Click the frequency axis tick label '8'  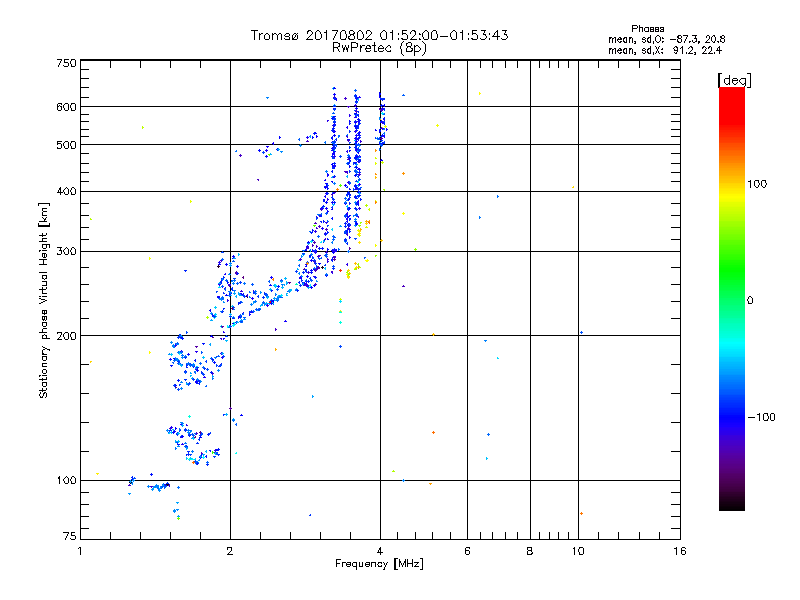[530, 551]
